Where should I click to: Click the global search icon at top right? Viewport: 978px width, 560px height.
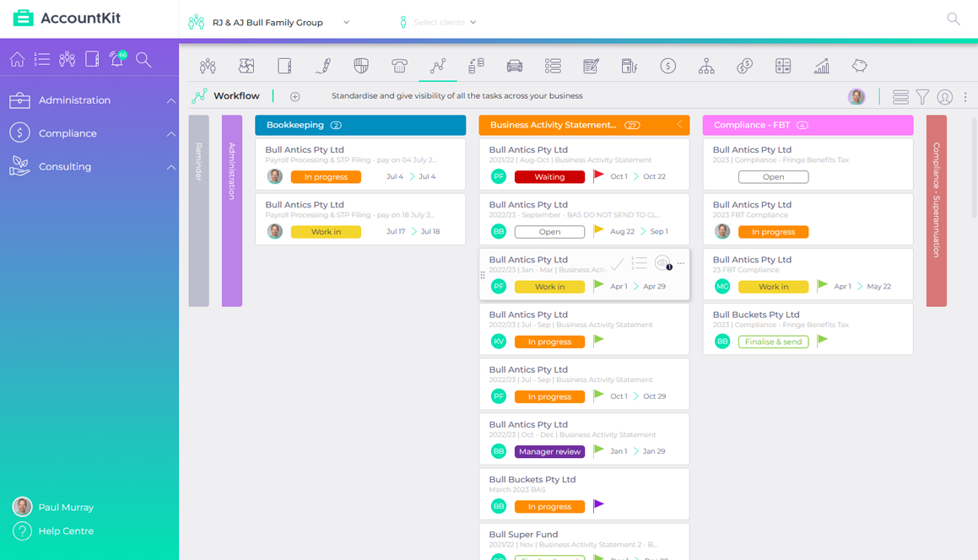point(953,19)
